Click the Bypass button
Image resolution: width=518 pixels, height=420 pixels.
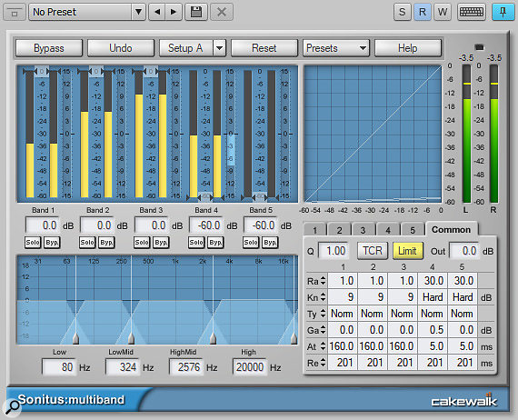[x=49, y=48]
